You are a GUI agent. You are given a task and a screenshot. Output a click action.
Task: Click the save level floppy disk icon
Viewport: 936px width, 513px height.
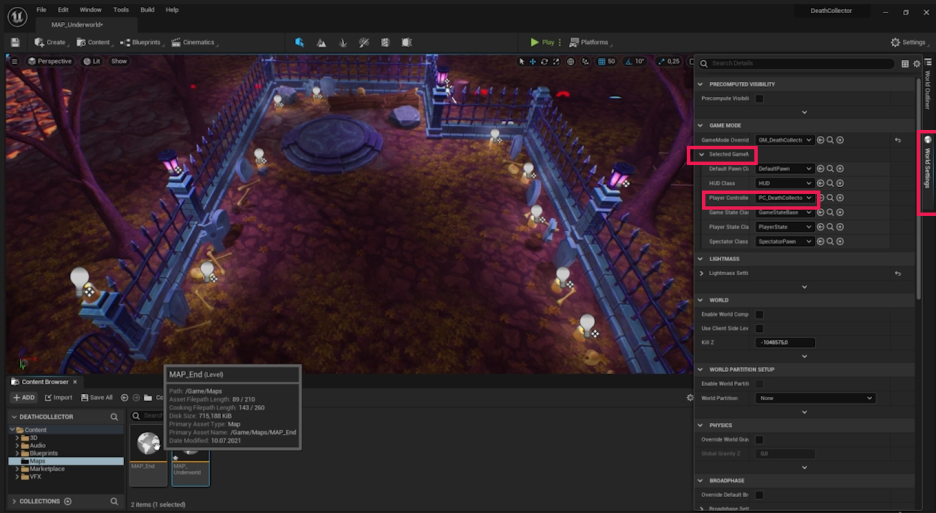16,42
